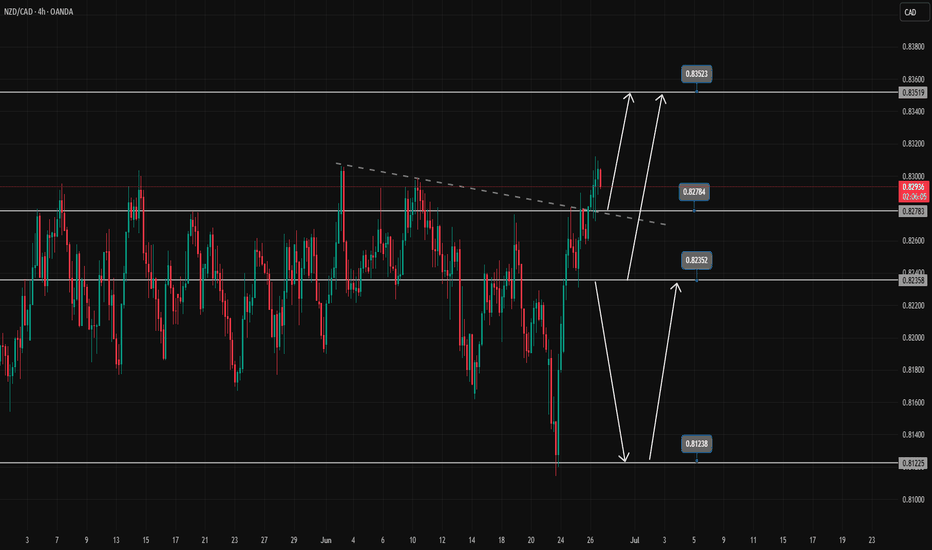Click the 0.82600 price axis value
Image resolution: width=932 pixels, height=550 pixels.
pos(913,241)
